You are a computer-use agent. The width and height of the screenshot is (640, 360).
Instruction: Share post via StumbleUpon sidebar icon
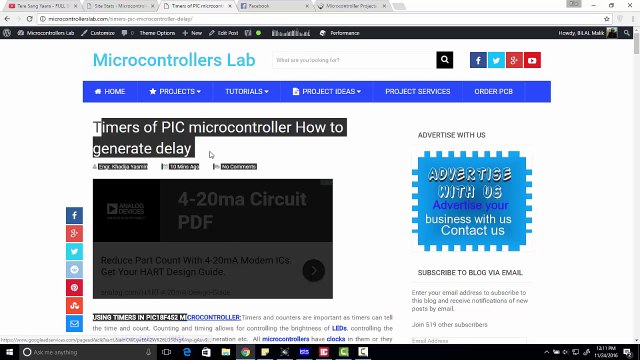tap(74, 305)
